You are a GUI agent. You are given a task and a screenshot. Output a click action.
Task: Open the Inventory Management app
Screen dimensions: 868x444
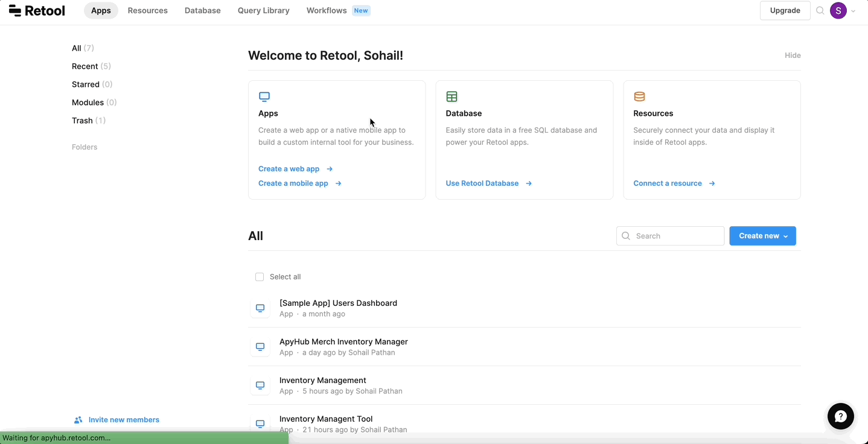click(x=323, y=380)
